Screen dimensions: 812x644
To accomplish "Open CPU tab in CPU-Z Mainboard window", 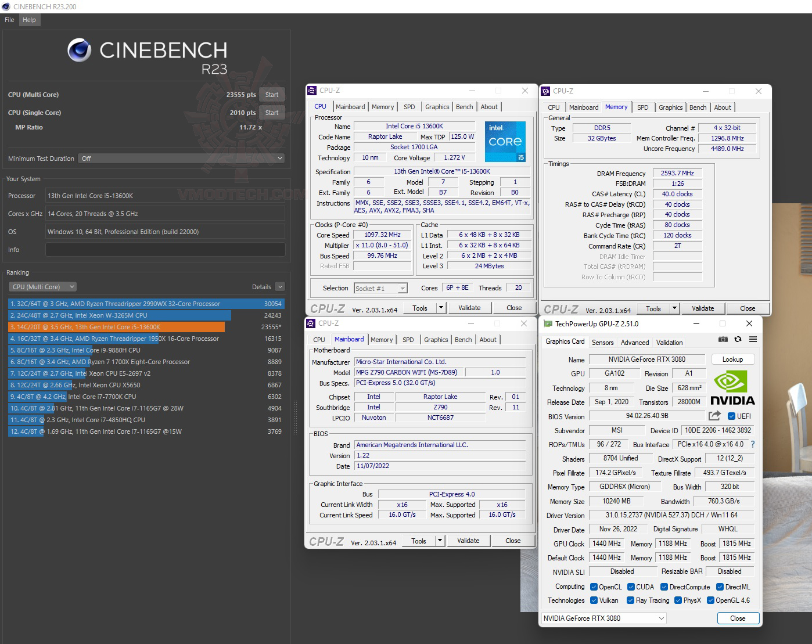I will [x=319, y=340].
